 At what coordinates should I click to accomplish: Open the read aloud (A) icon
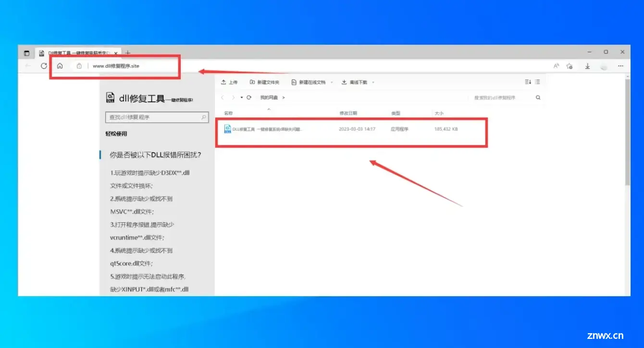pyautogui.click(x=556, y=66)
